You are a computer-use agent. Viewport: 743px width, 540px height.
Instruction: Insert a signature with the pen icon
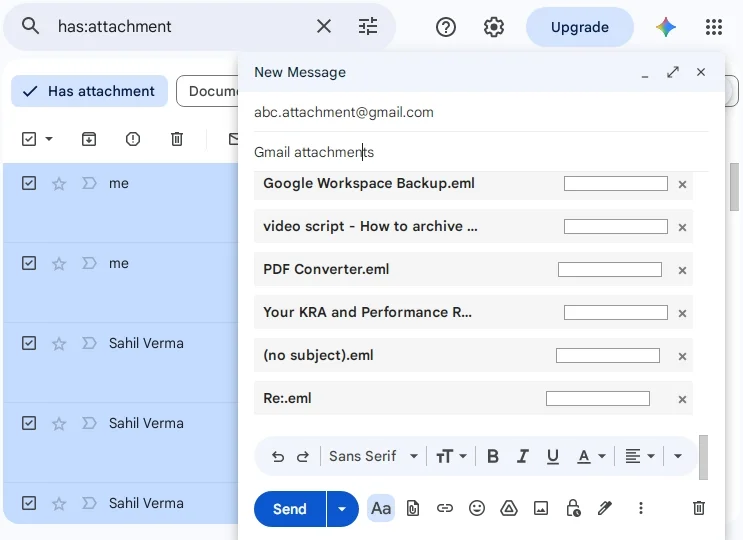click(x=605, y=508)
